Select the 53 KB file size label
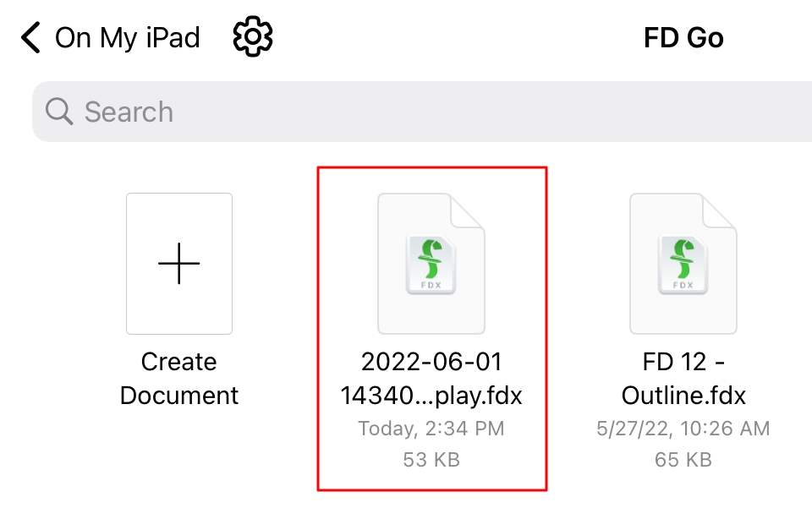 coord(432,459)
